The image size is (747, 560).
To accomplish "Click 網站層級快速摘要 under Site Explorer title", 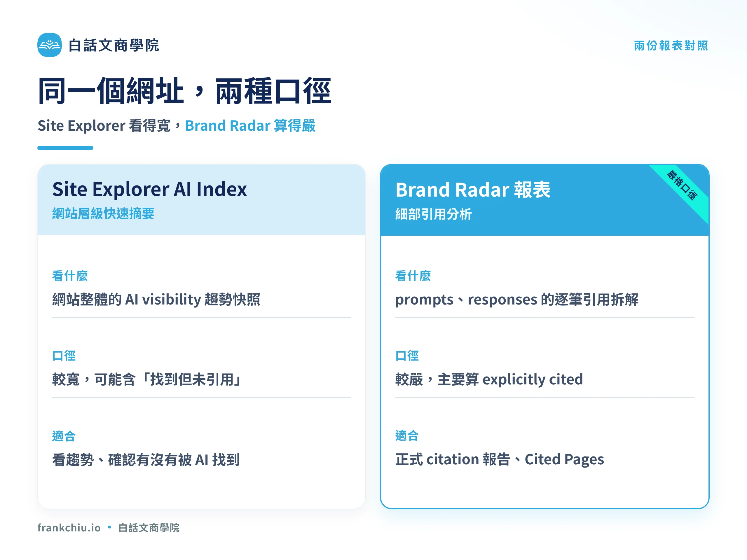I will (x=103, y=213).
